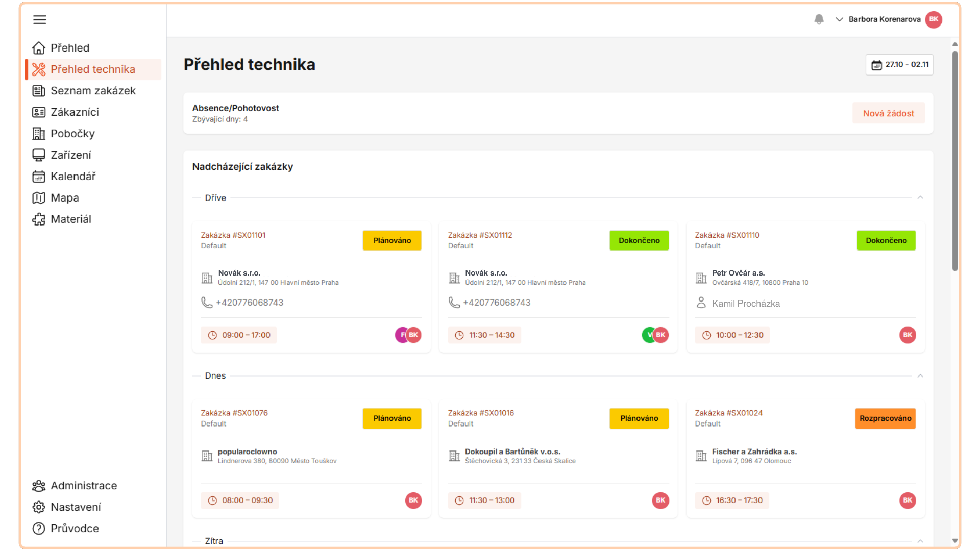Click BK avatar in top right
The height and width of the screenshot is (551, 980).
tap(934, 19)
